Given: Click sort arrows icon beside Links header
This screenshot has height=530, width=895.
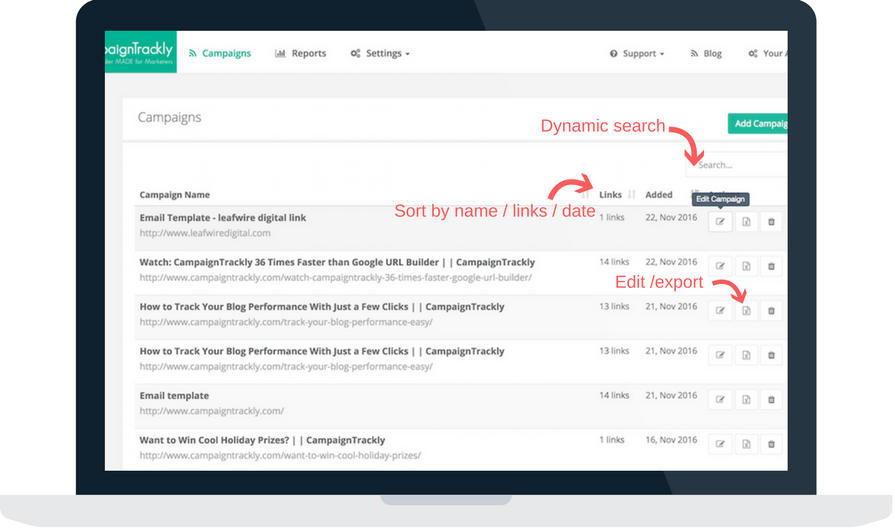Looking at the screenshot, I should click(631, 195).
